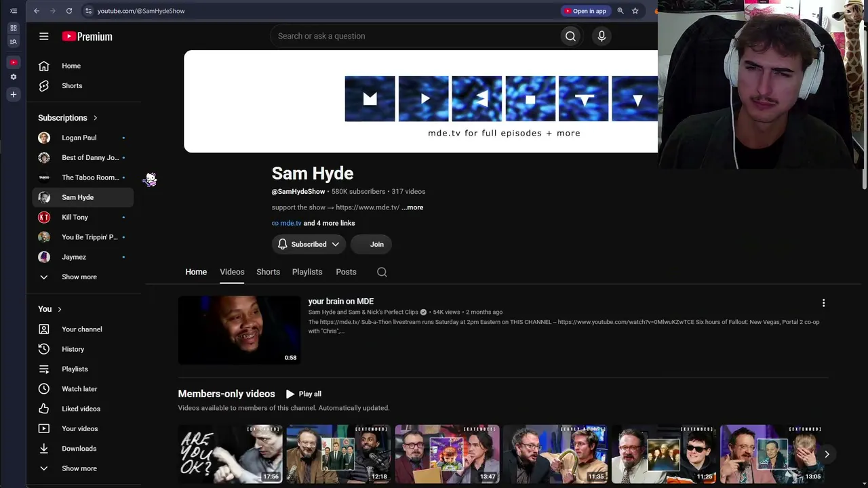Open the Subscriptions section heading

click(68, 118)
